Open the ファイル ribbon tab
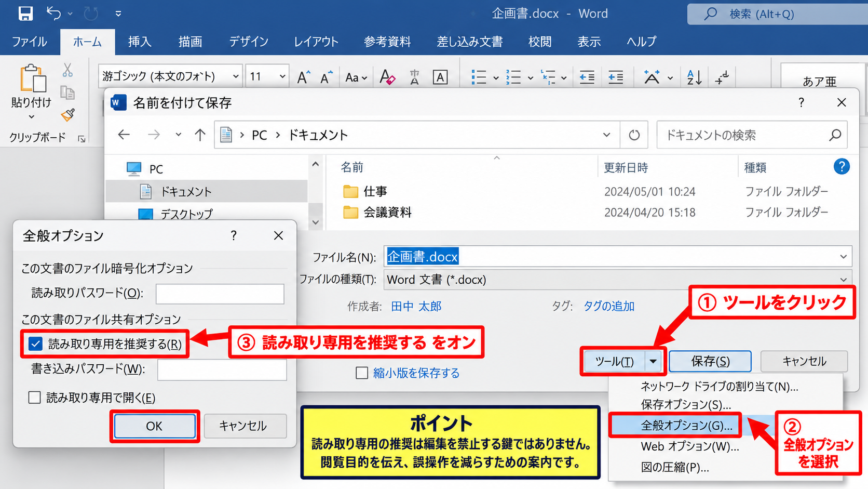 [30, 42]
